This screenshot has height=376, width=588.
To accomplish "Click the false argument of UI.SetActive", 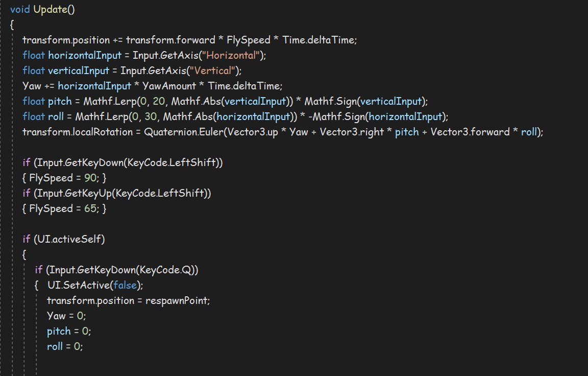I will tap(125, 286).
